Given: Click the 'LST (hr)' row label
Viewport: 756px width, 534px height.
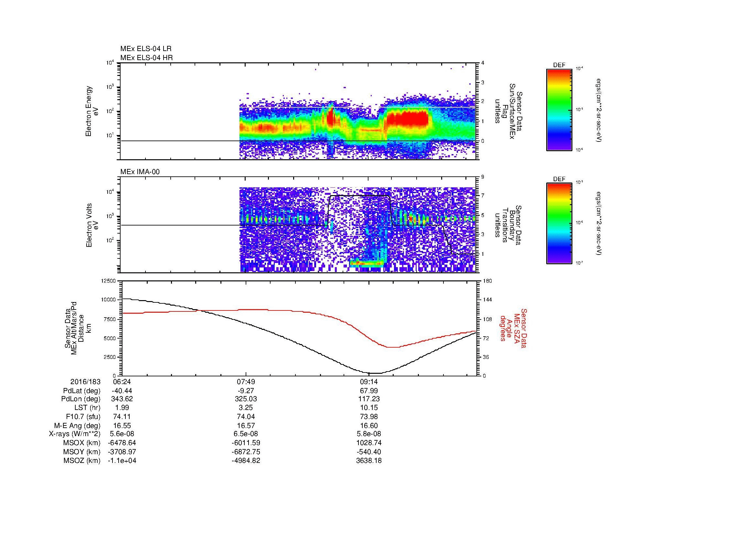Looking at the screenshot, I should (x=87, y=408).
